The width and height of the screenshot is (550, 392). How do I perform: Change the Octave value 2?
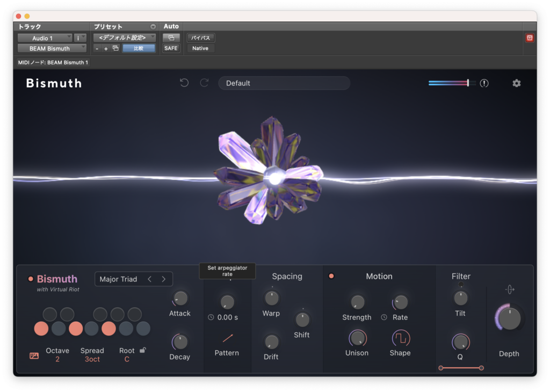(x=57, y=359)
